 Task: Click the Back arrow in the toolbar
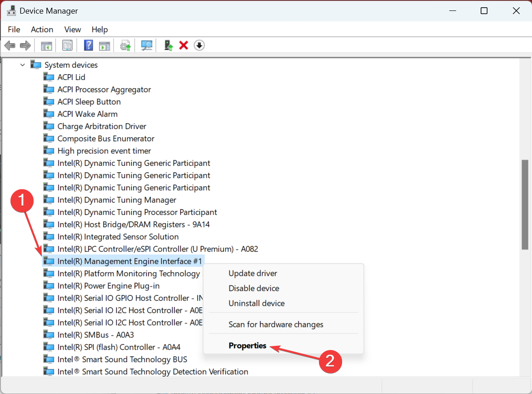10,45
